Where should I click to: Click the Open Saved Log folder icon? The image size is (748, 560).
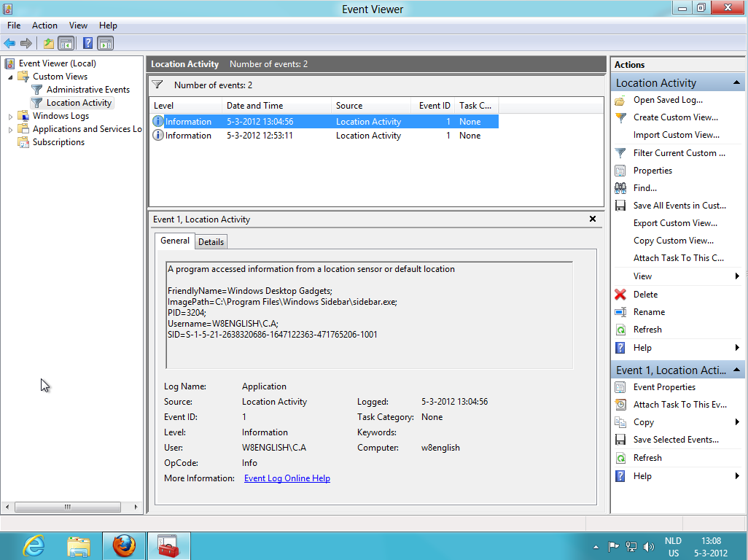pyautogui.click(x=620, y=100)
